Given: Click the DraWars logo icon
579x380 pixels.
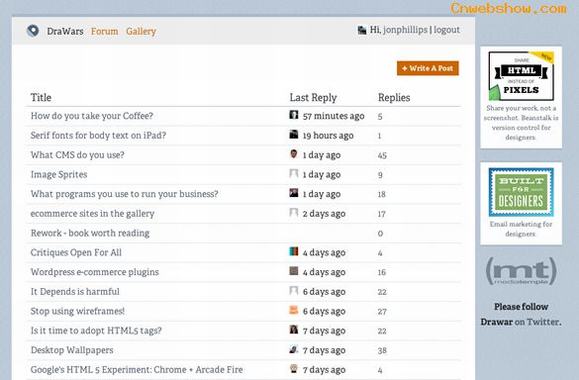Looking at the screenshot, I should [x=33, y=31].
